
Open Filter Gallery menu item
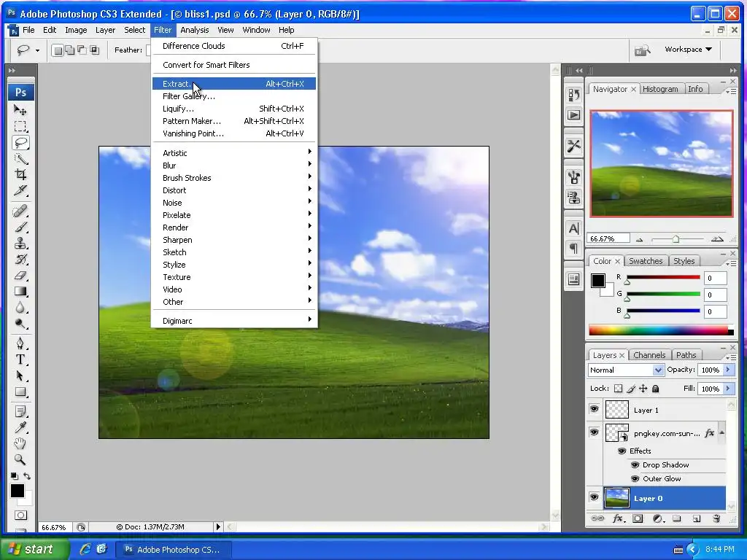234,96
